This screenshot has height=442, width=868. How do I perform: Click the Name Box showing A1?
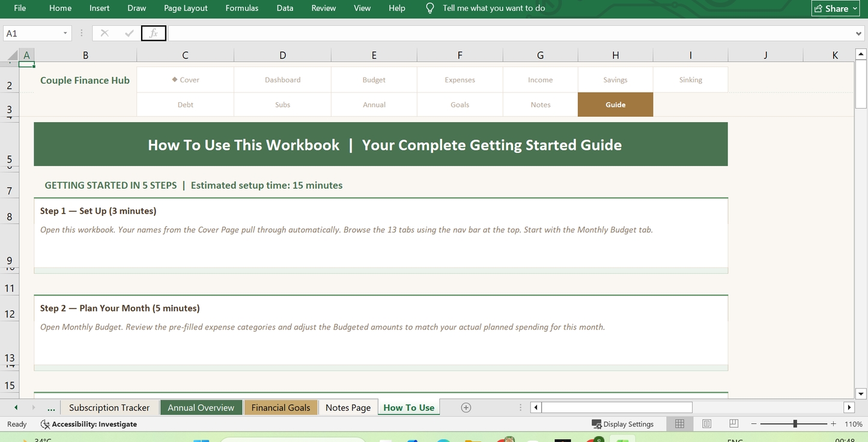(32, 34)
